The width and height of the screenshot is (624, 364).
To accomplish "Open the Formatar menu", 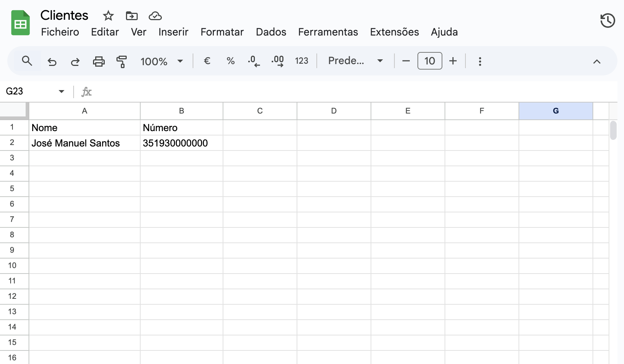I will point(222,32).
